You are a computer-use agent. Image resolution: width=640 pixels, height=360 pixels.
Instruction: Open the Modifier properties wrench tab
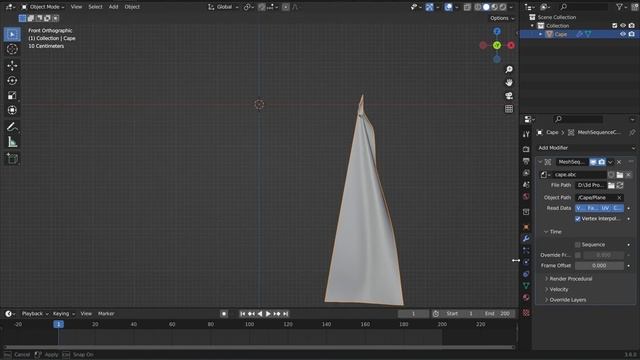click(x=526, y=238)
